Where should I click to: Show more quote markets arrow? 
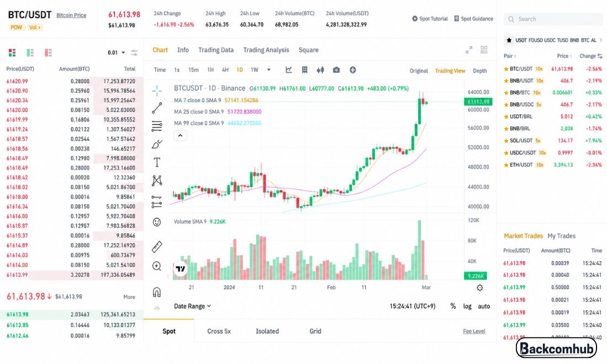[x=601, y=40]
